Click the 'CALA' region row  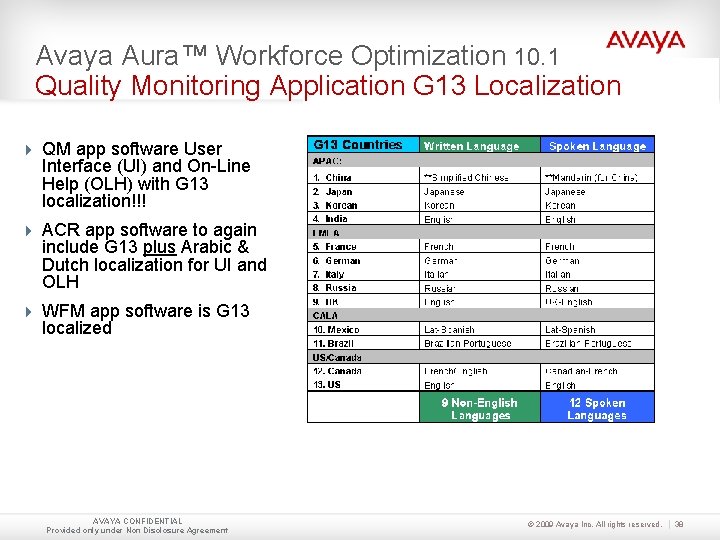click(481, 315)
